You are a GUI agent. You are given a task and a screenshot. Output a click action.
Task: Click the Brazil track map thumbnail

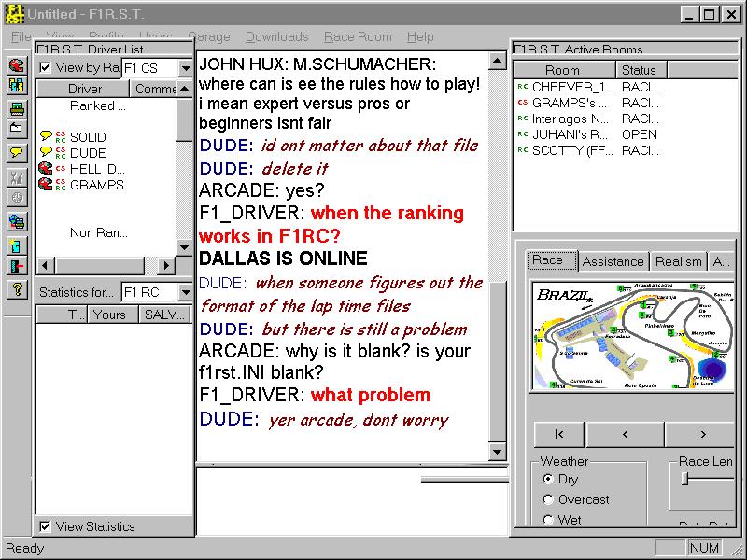click(x=632, y=336)
